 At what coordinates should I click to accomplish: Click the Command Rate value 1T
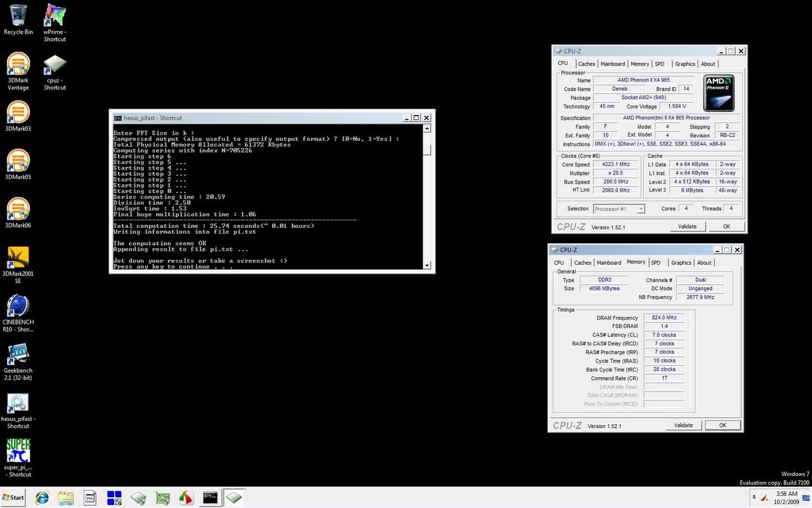tap(664, 378)
